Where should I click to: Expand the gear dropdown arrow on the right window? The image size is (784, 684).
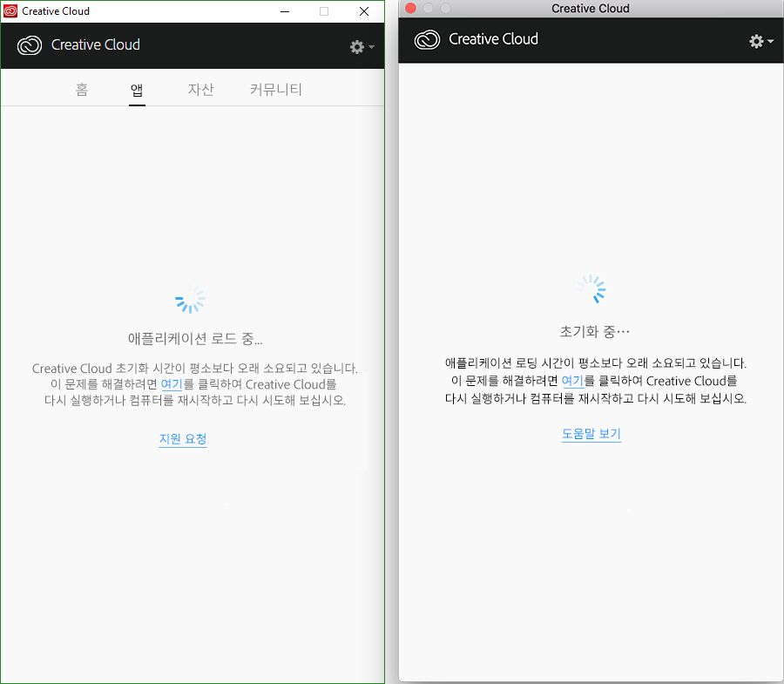[769, 40]
